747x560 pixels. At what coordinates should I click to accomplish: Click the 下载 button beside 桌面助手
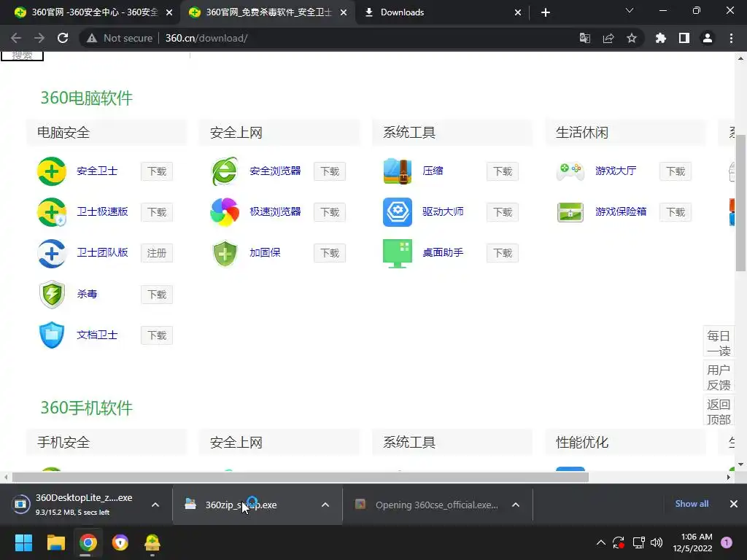503,253
